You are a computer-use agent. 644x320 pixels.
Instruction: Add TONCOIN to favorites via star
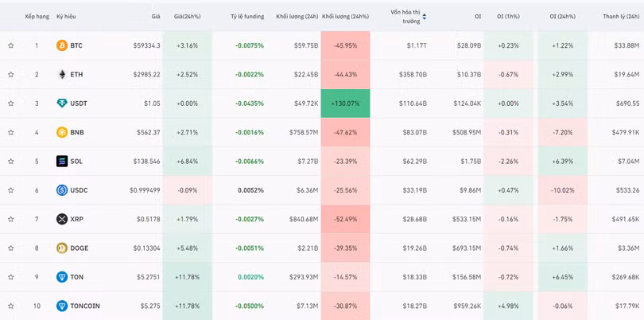coord(11,306)
